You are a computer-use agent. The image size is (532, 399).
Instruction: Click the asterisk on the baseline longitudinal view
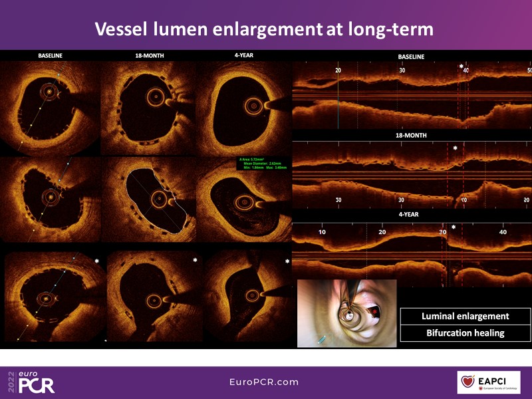[x=461, y=66]
